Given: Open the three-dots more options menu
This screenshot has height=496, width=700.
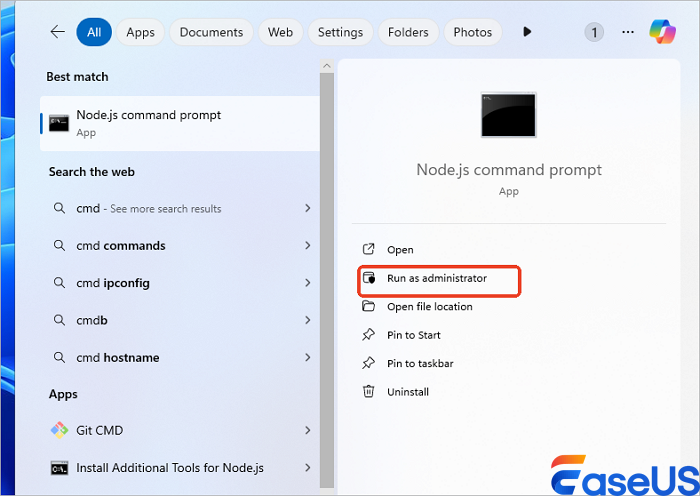Looking at the screenshot, I should [628, 32].
